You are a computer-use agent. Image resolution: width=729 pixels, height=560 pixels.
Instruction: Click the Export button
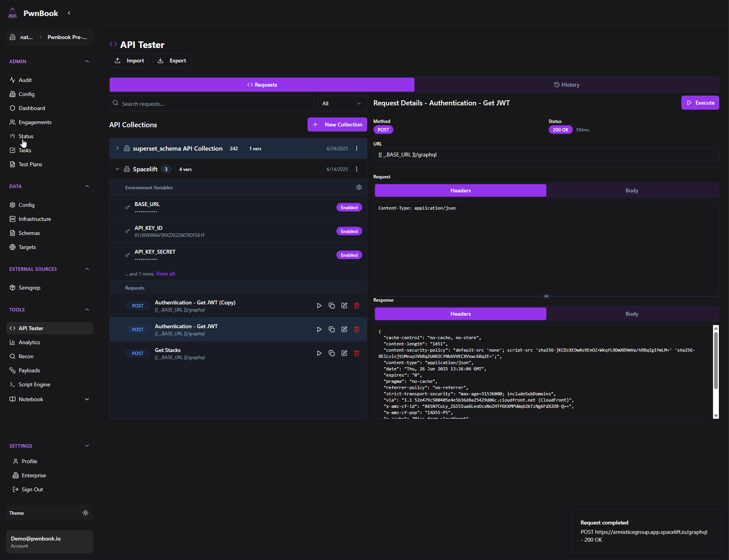[172, 60]
